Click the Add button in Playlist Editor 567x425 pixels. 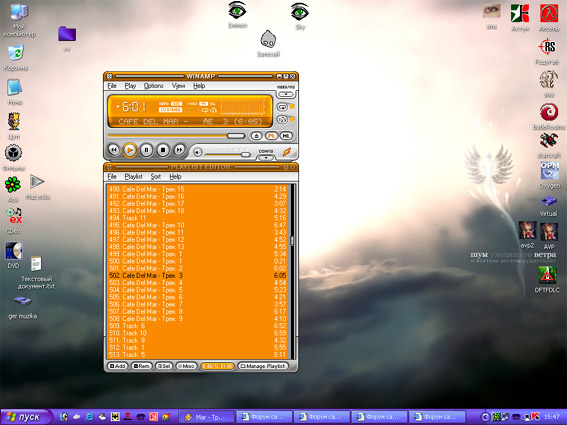(118, 366)
